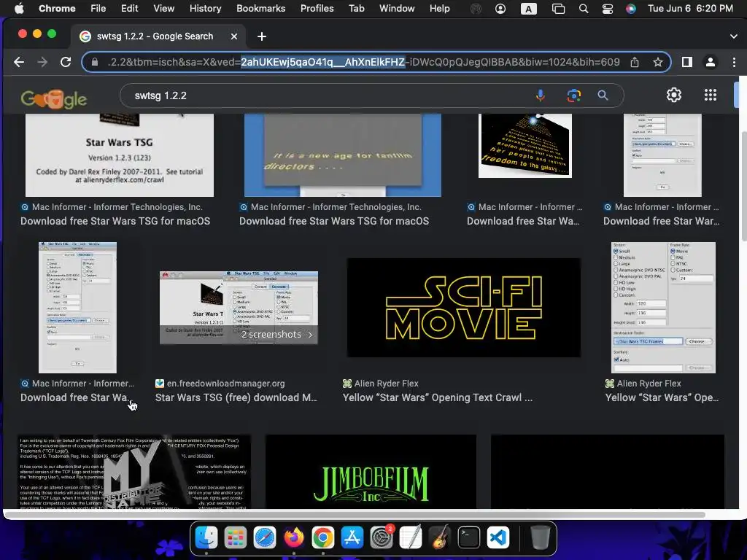
Task: Search by image with Google Lens
Action: coord(574,96)
